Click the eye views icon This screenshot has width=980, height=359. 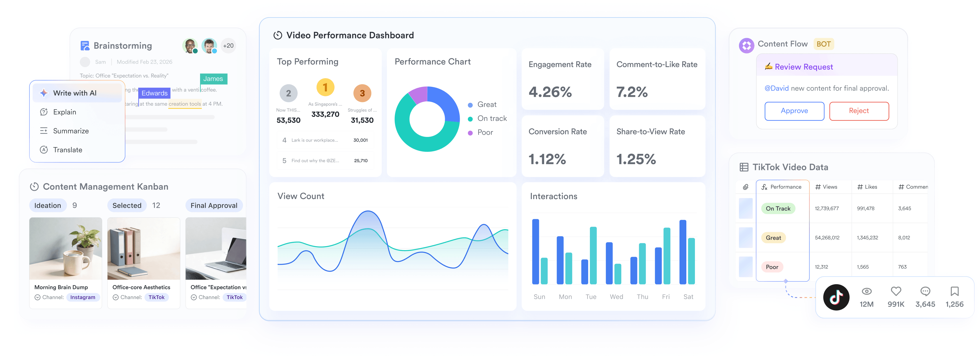866,292
